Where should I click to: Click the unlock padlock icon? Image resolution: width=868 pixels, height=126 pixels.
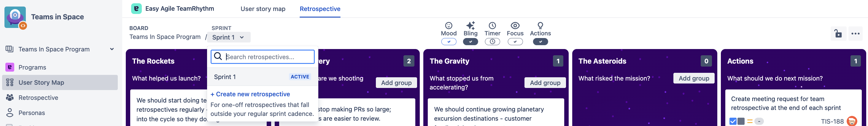[x=838, y=34]
